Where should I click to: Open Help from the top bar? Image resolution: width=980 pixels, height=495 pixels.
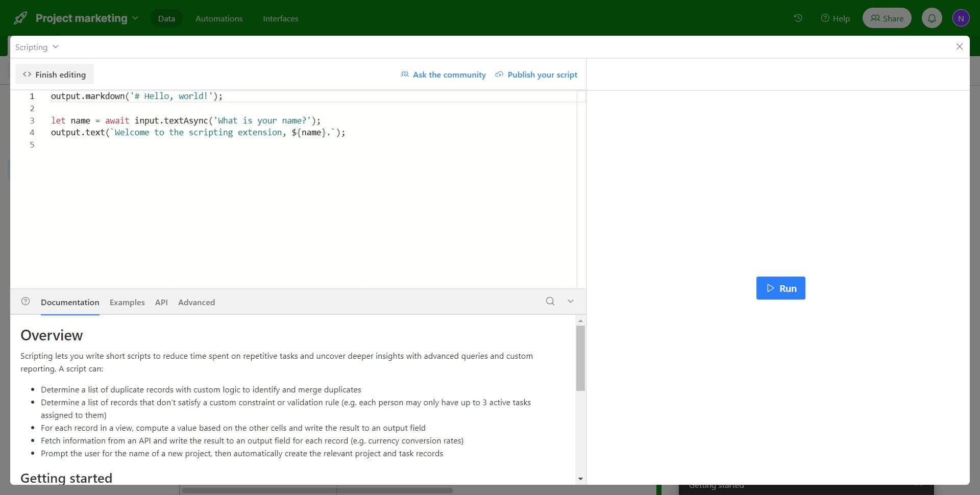click(x=835, y=18)
